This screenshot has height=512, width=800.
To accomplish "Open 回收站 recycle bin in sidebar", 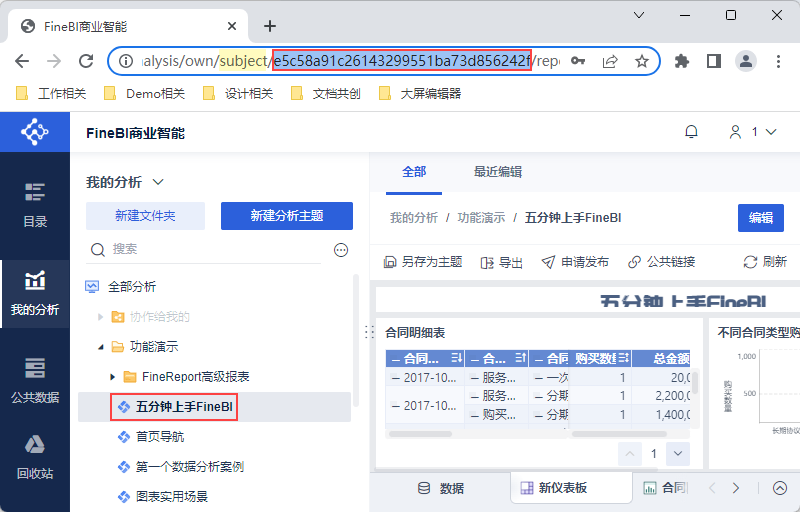I will pyautogui.click(x=35, y=457).
